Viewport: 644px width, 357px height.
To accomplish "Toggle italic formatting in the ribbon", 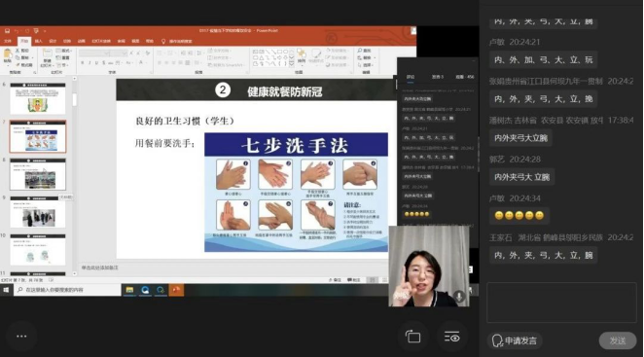I will [89, 63].
